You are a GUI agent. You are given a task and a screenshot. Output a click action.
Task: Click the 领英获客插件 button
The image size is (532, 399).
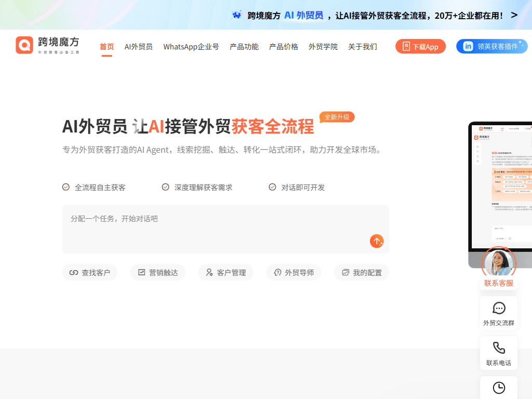[x=492, y=47]
